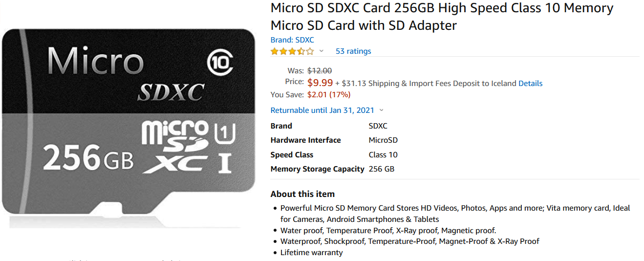Open the shipping Details link
This screenshot has width=644, height=261.
pos(530,84)
